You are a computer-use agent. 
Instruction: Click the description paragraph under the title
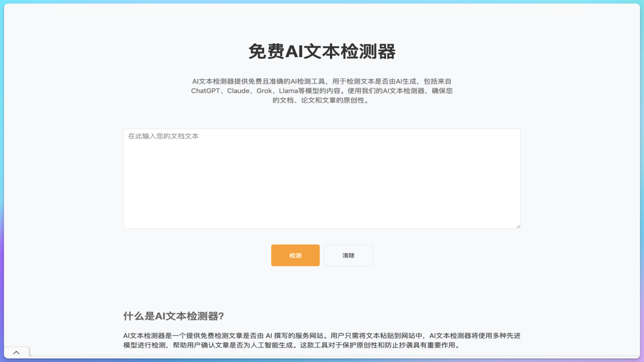[322, 91]
